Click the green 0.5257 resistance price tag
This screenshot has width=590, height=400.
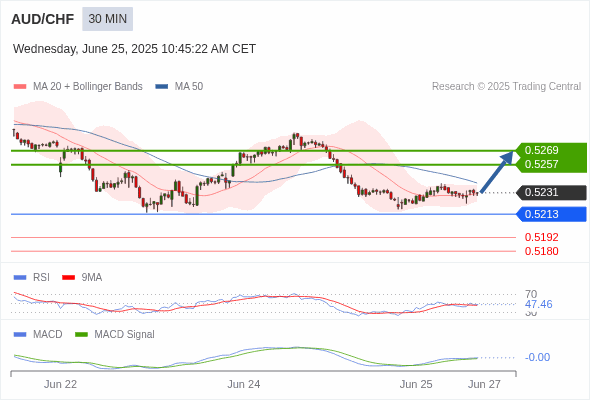click(x=551, y=164)
